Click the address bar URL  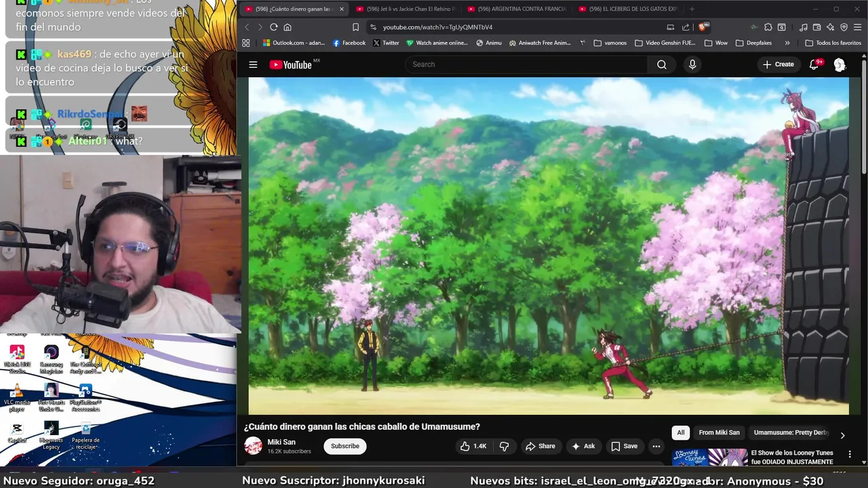[437, 27]
